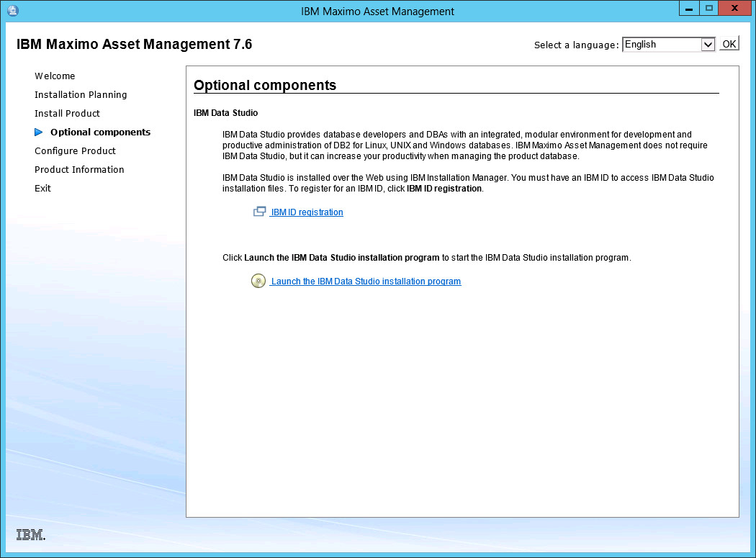Screen dimensions: 756x558
Task: Go to the Welcome page
Action: click(55, 76)
